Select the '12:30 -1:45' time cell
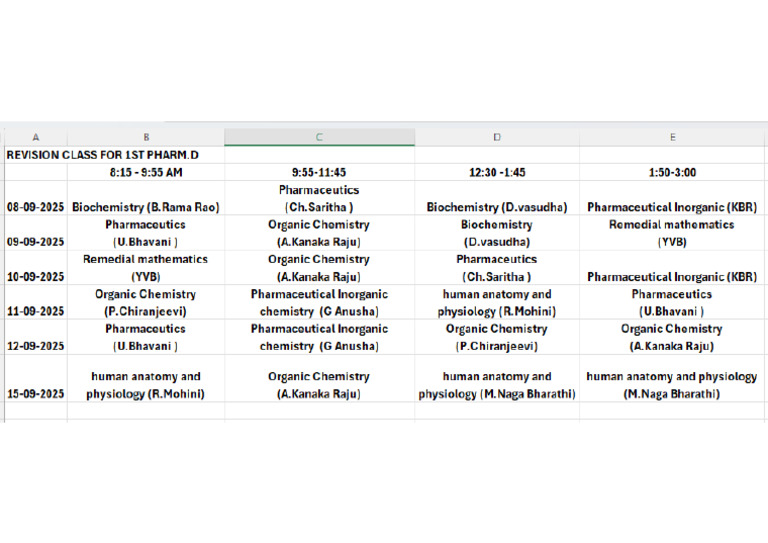This screenshot has height=543, width=768. point(497,172)
